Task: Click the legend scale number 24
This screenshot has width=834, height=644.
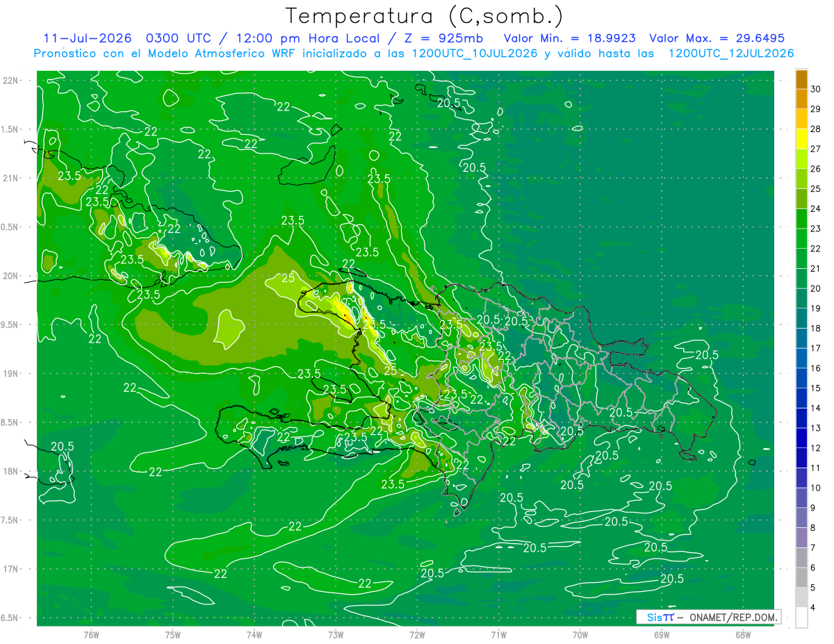Action: [817, 208]
